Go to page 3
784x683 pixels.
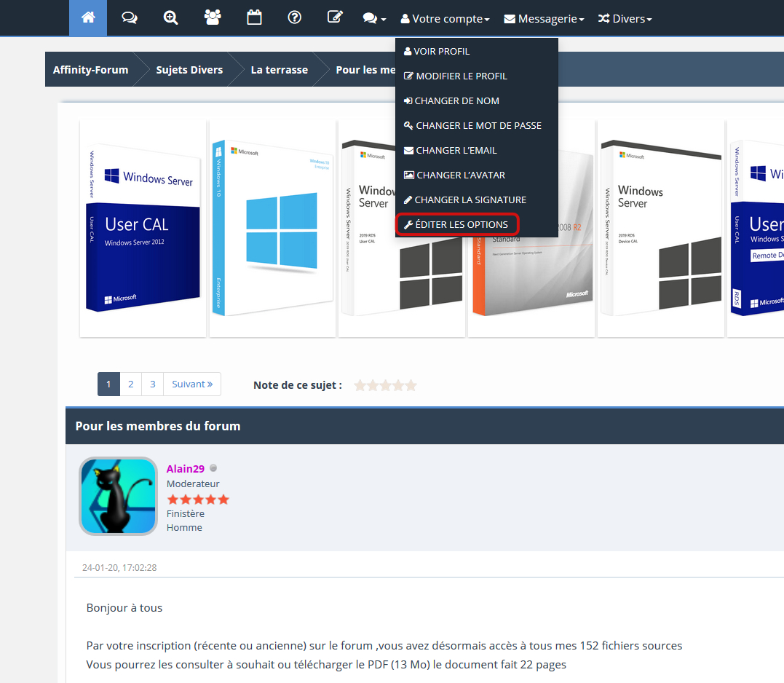(x=152, y=384)
